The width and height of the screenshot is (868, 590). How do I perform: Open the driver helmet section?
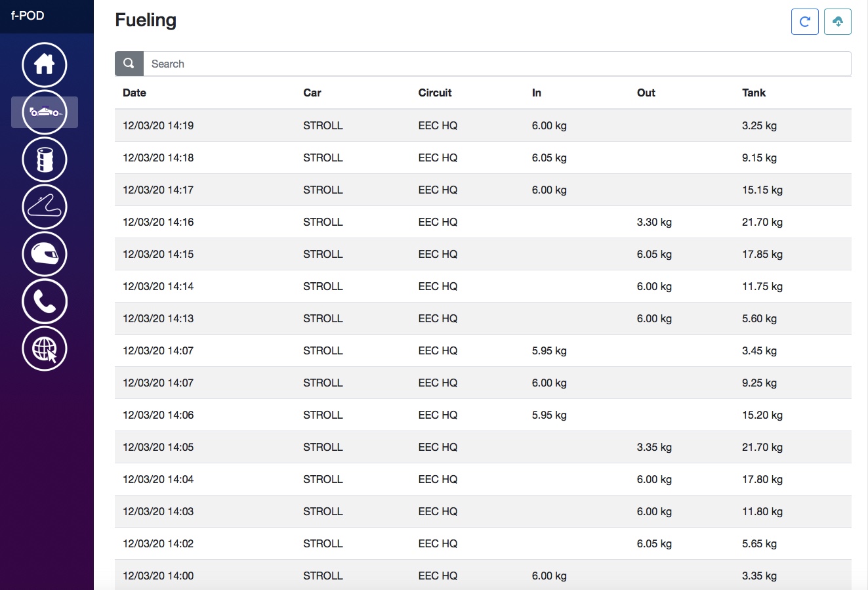click(x=45, y=254)
